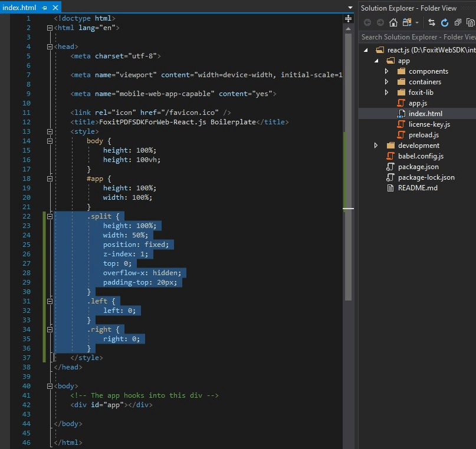Click the babel.config.js file icon
This screenshot has height=449, width=476.
[x=390, y=156]
